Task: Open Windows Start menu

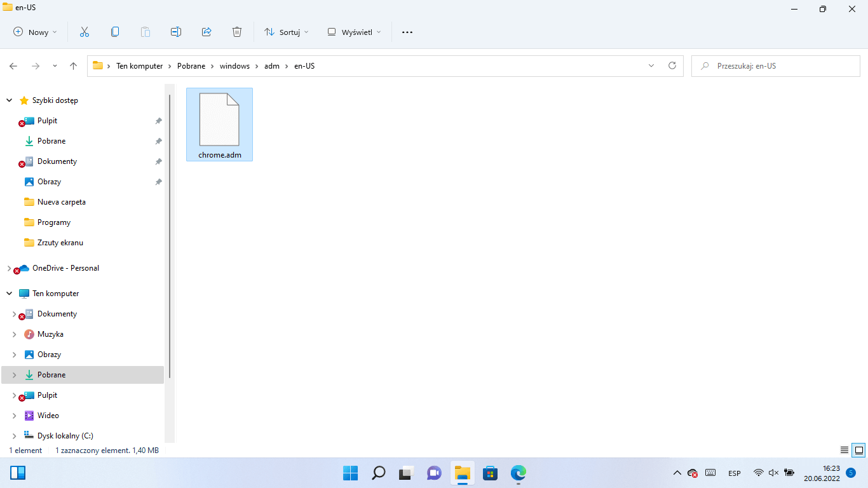Action: tap(350, 473)
